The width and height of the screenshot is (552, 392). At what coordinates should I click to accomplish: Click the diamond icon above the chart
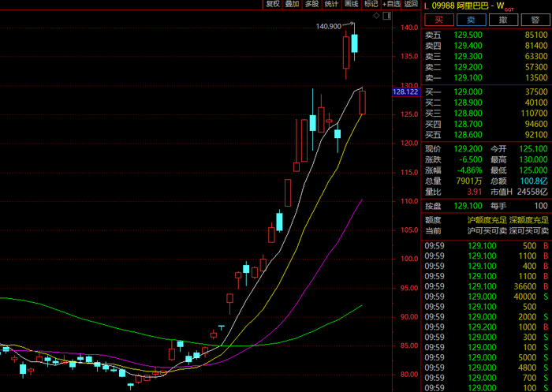click(376, 16)
